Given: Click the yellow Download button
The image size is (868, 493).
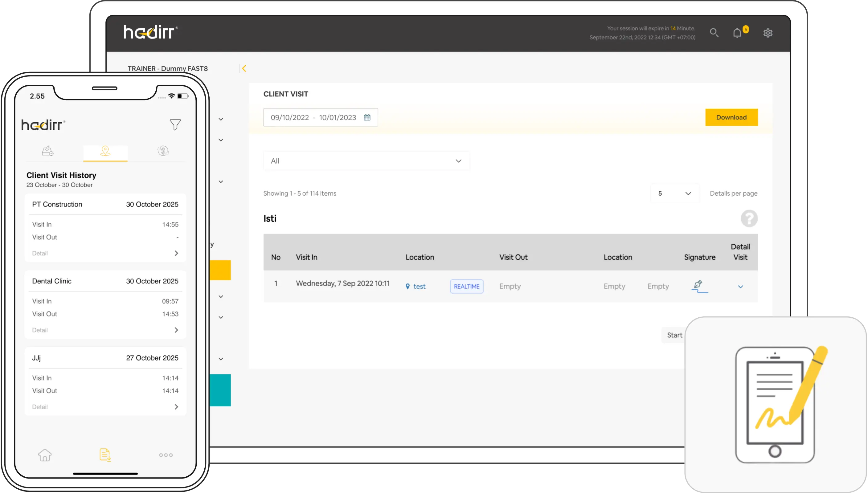Looking at the screenshot, I should (x=731, y=117).
